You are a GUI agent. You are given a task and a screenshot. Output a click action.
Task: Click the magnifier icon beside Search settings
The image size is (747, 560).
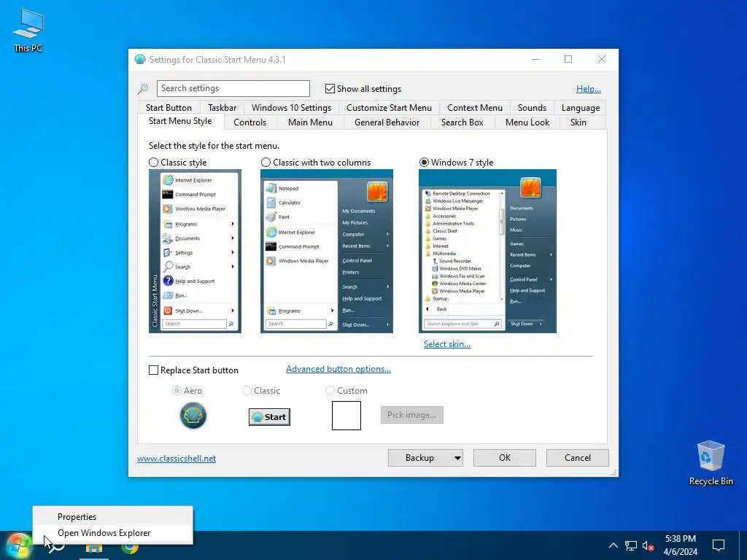point(143,88)
